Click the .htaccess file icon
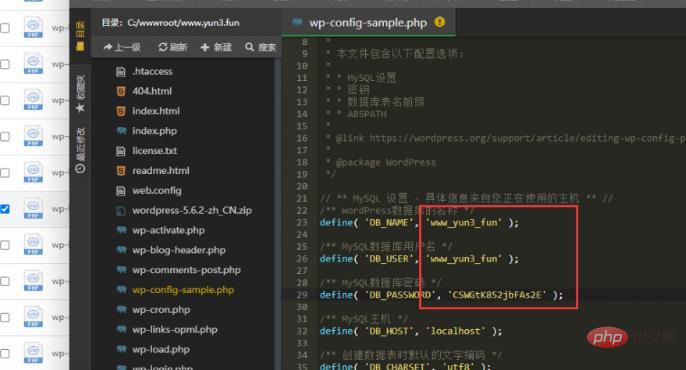Viewport: 686px width, 370px height. pyautogui.click(x=121, y=72)
